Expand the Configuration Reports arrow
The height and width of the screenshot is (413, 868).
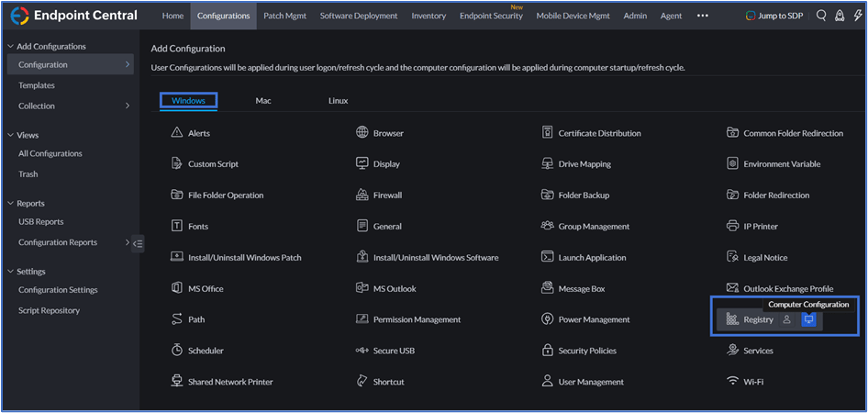[128, 242]
